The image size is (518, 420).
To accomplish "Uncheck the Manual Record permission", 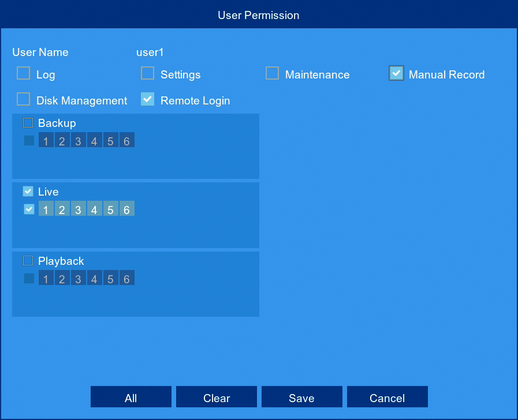I will pyautogui.click(x=396, y=73).
